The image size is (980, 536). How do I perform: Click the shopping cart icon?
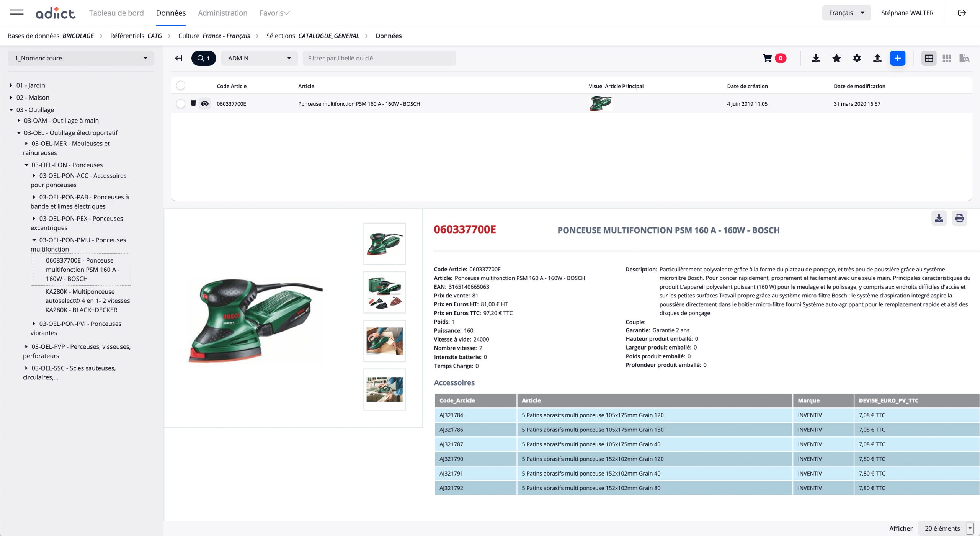[x=767, y=58]
